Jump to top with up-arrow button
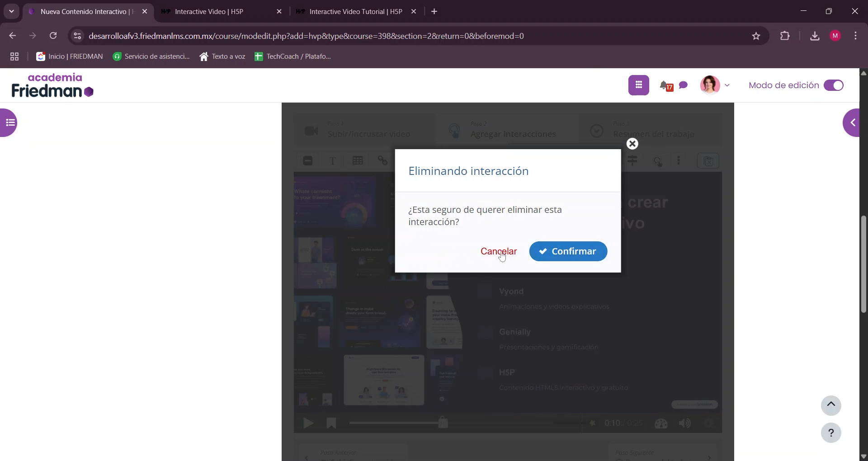 pyautogui.click(x=831, y=405)
